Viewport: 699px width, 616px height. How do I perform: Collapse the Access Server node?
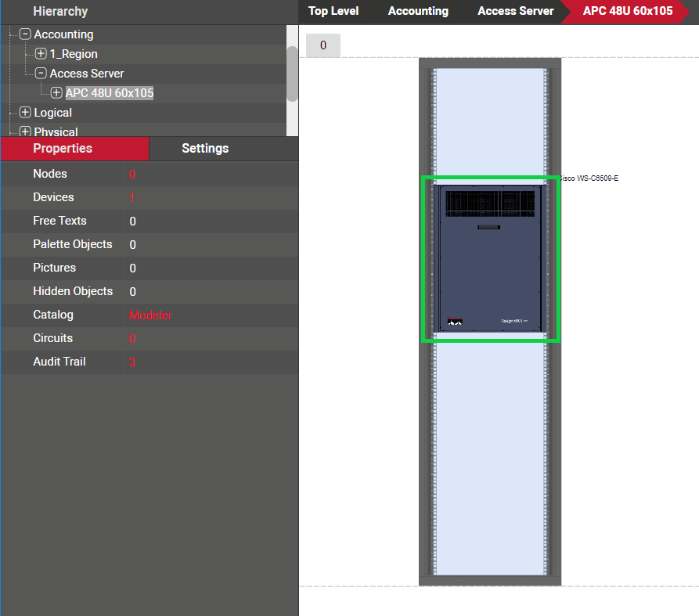pyautogui.click(x=41, y=74)
